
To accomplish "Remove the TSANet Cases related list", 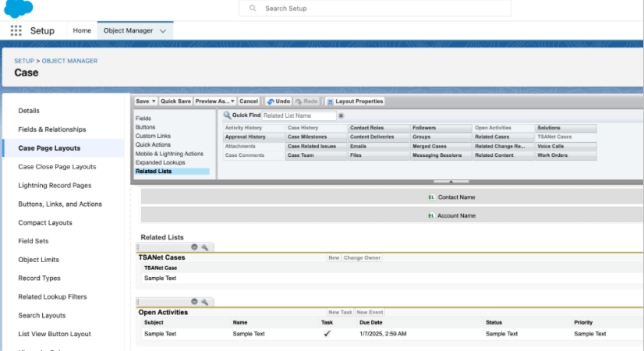I will (x=194, y=247).
